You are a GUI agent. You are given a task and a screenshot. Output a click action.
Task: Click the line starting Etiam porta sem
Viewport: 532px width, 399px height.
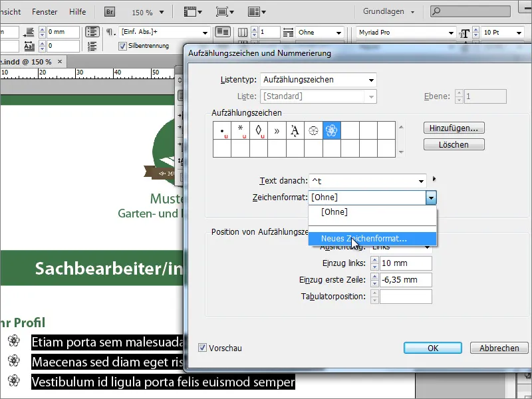108,342
